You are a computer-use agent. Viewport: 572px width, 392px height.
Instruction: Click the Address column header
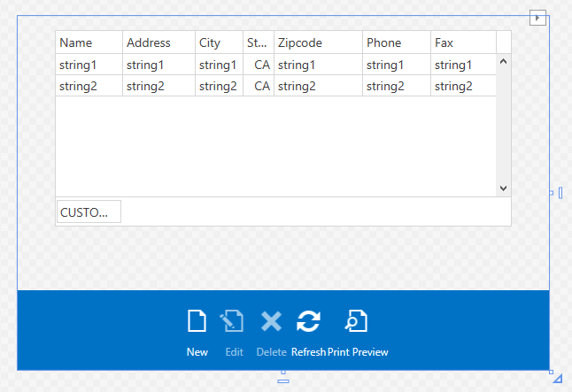pos(158,42)
